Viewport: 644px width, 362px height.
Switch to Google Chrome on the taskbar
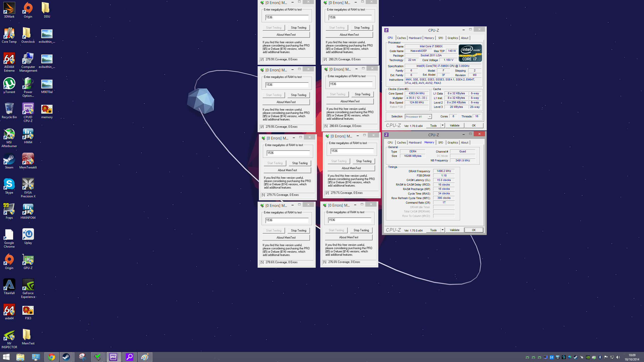(52, 357)
